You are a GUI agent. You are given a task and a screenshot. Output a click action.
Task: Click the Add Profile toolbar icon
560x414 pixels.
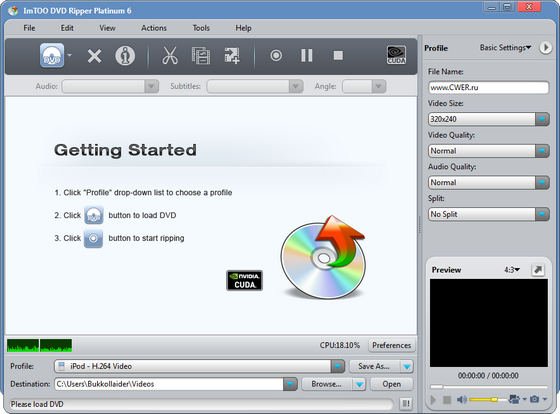click(232, 56)
